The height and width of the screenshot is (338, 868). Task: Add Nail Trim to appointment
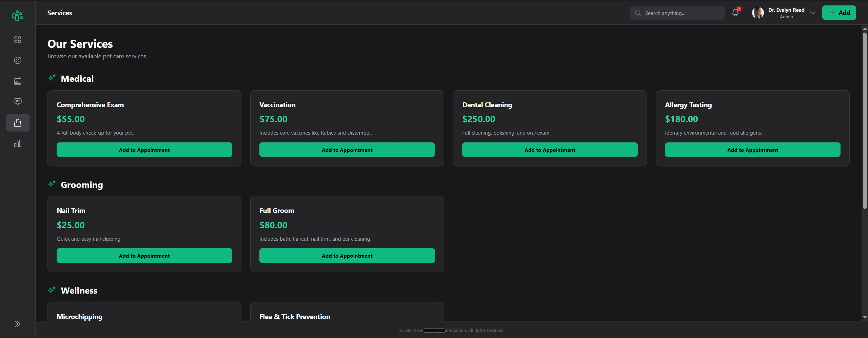click(x=144, y=256)
